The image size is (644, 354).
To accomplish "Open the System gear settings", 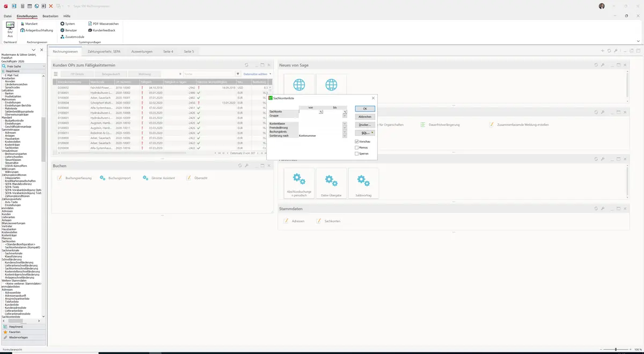I will point(68,24).
